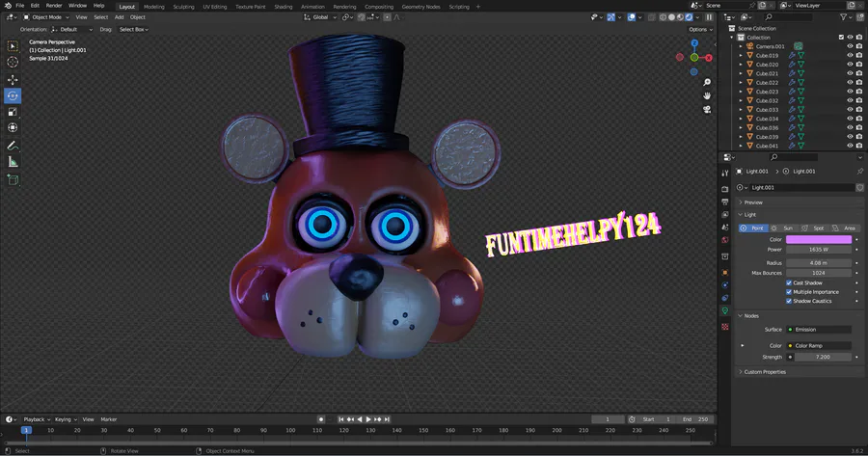Click the zoom view magnifier icon
Image resolution: width=868 pixels, height=456 pixels.
pyautogui.click(x=707, y=82)
